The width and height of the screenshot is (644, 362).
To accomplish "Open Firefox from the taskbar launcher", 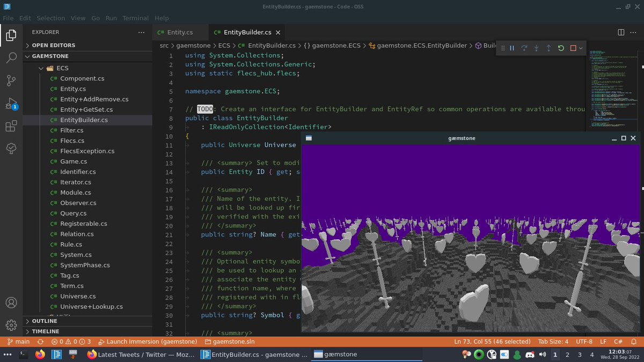I will coord(40,354).
